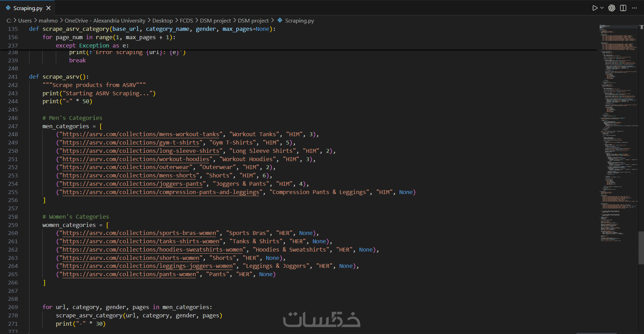Click line number 259 in the gutter
The height and width of the screenshot is (334, 644).
click(x=13, y=225)
